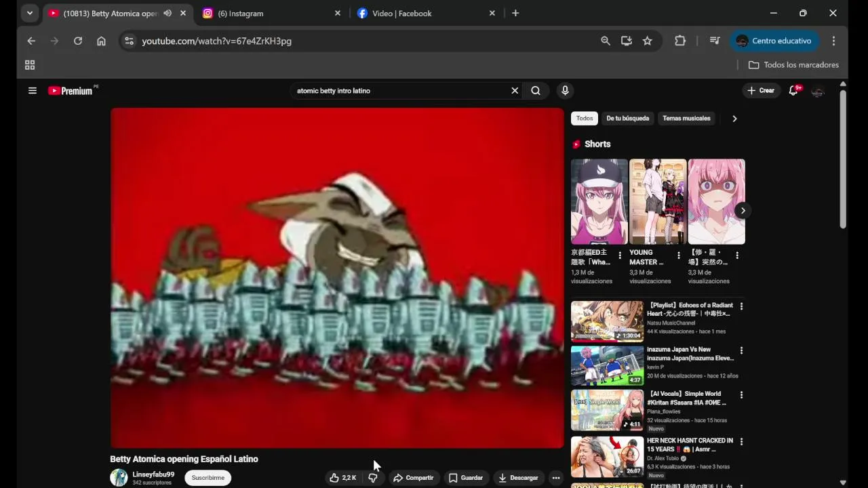Clear the search box with the X icon
This screenshot has height=488, width=868.
(x=515, y=91)
